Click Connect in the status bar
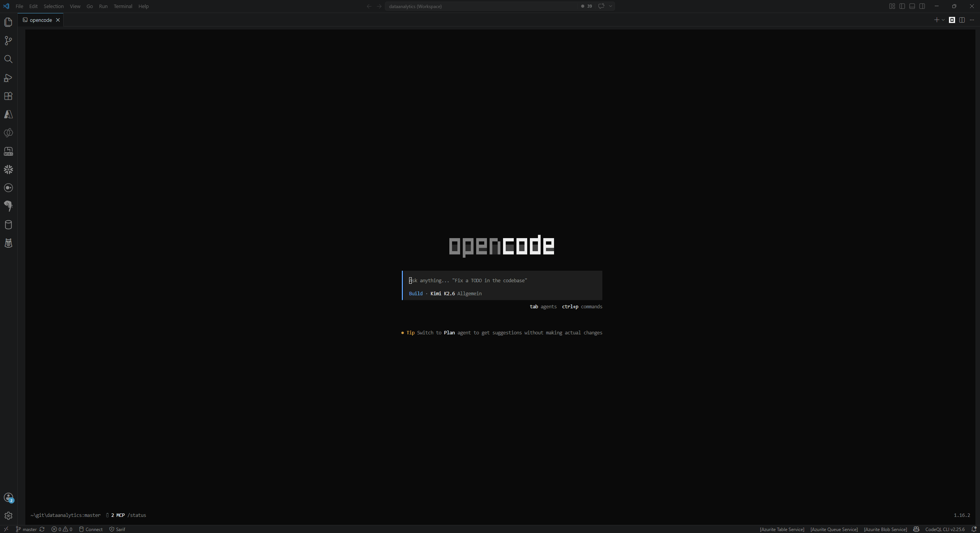The height and width of the screenshot is (533, 980). pos(91,529)
